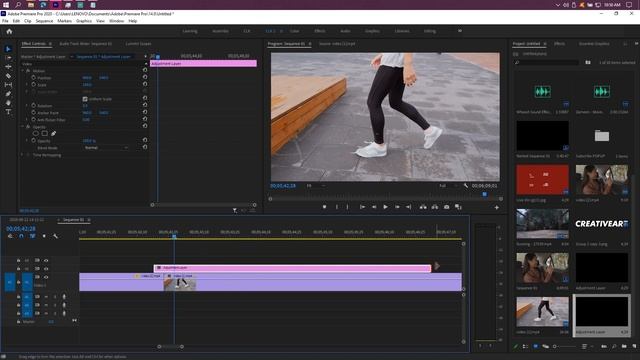The height and width of the screenshot is (360, 640).
Task: Go to Out point
Action: [x=409, y=207]
